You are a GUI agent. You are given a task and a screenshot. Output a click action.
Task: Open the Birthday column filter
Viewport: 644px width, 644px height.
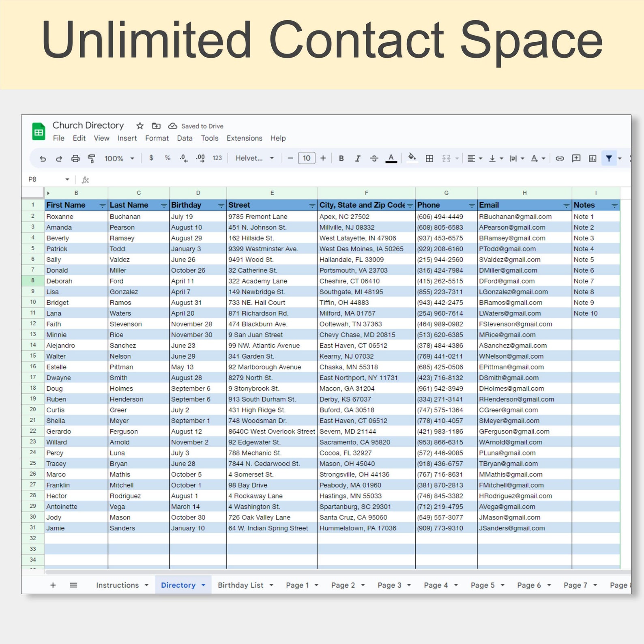(221, 206)
